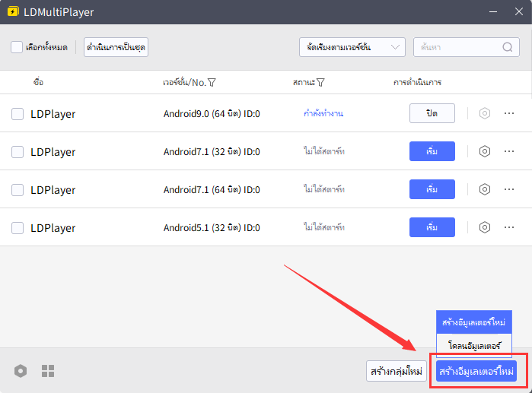532x393 pixels.
Task: Click the ดำเนินการเป็นชุด batch button
Action: click(x=116, y=47)
